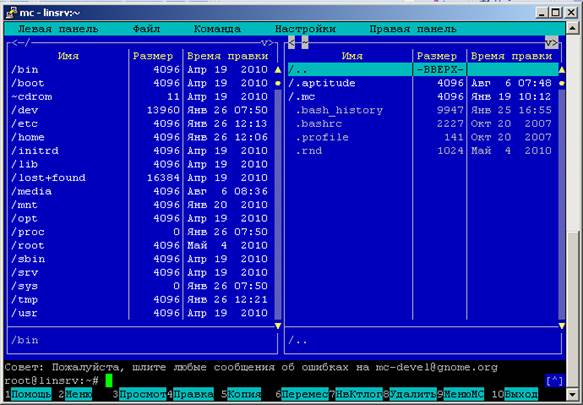Click the left panel history dropdown v>
This screenshot has height=405, width=583.
click(267, 43)
